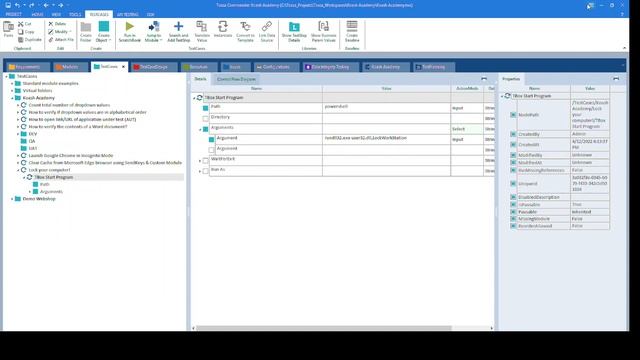Expand the Standard module examples folder
640x360 pixels.
click(x=12, y=83)
